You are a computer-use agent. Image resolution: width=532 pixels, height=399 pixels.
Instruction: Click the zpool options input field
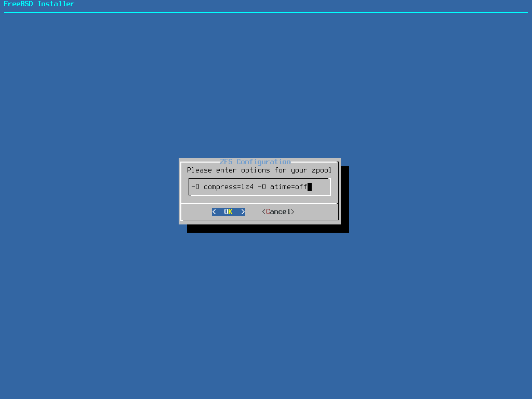click(259, 187)
